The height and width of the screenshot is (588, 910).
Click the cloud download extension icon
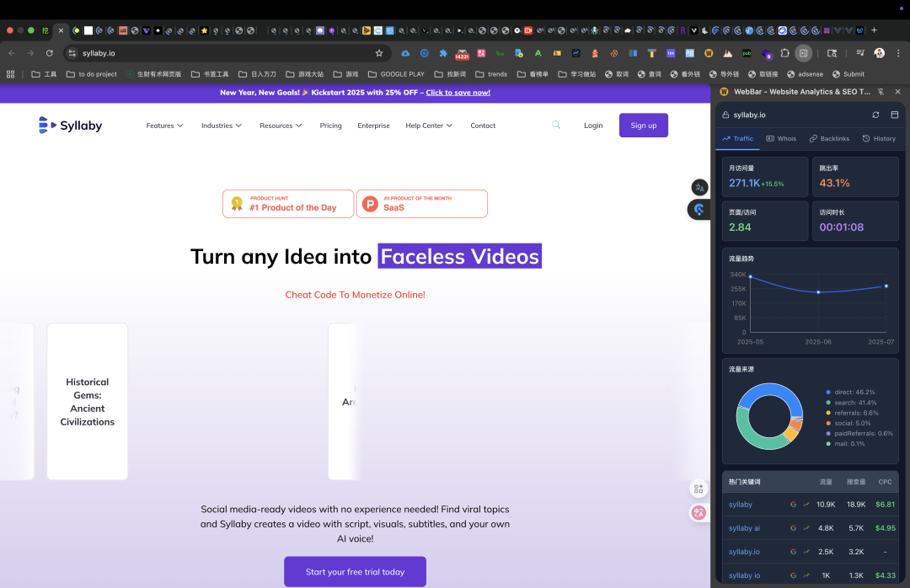(405, 53)
